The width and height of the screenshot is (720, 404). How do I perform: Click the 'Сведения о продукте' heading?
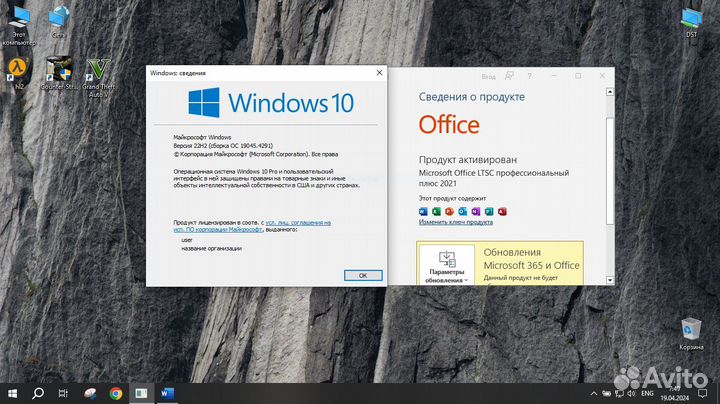(x=472, y=97)
